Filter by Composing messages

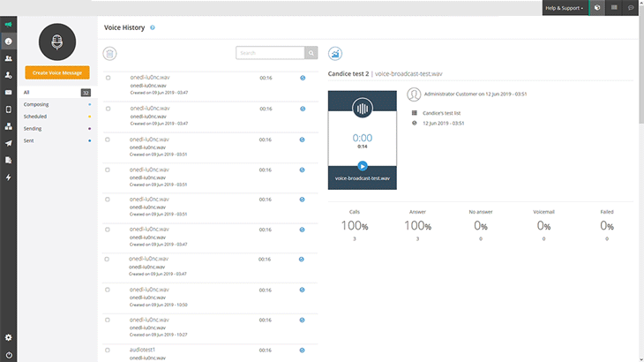37,104
